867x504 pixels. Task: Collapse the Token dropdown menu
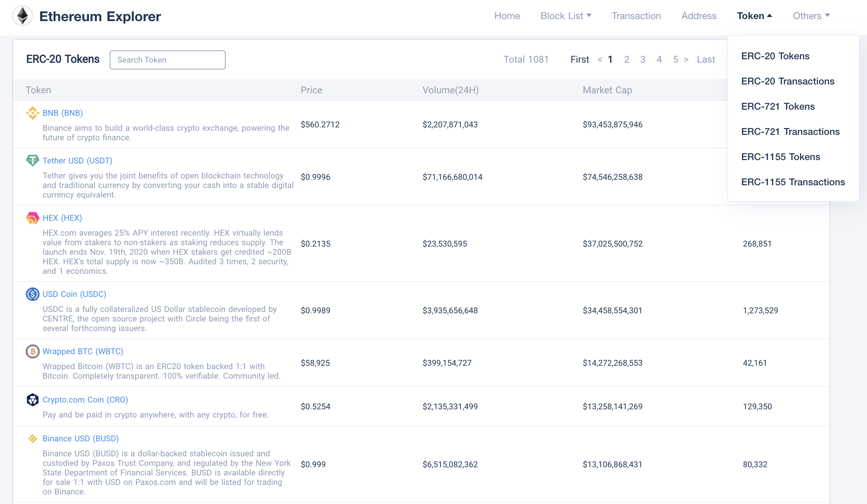pos(755,16)
